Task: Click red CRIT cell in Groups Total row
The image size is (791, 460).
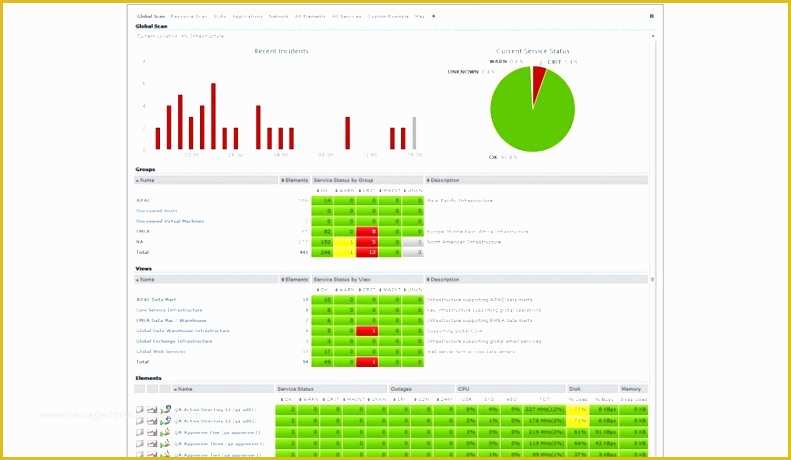Action: [367, 252]
